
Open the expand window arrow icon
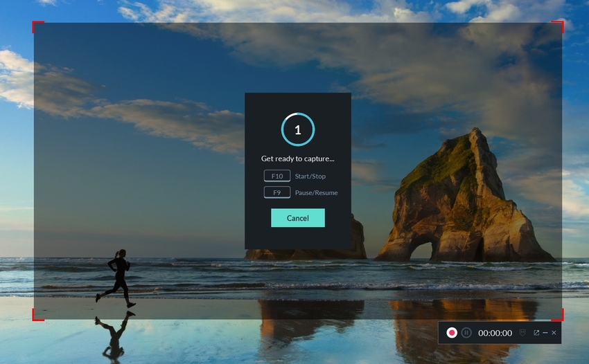(536, 332)
